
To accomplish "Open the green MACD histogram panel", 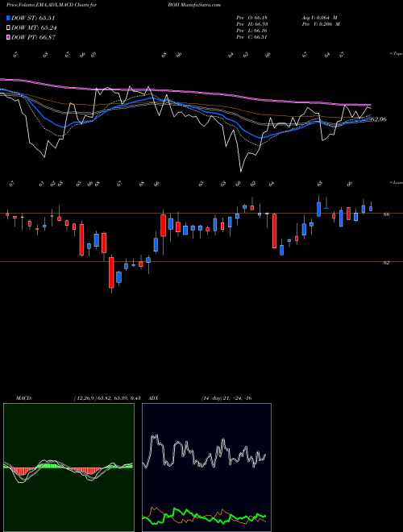I will coord(69,468).
